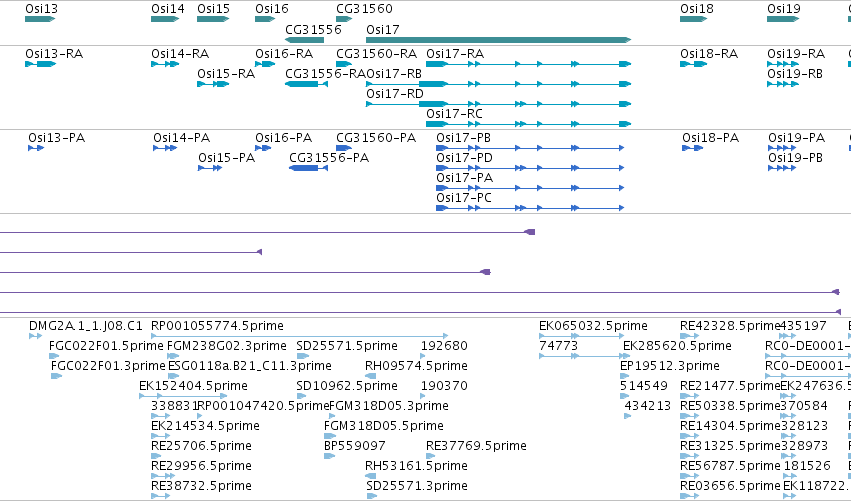The width and height of the screenshot is (851, 501).
Task: Click the Osi19 gene label
Action: pos(784,9)
